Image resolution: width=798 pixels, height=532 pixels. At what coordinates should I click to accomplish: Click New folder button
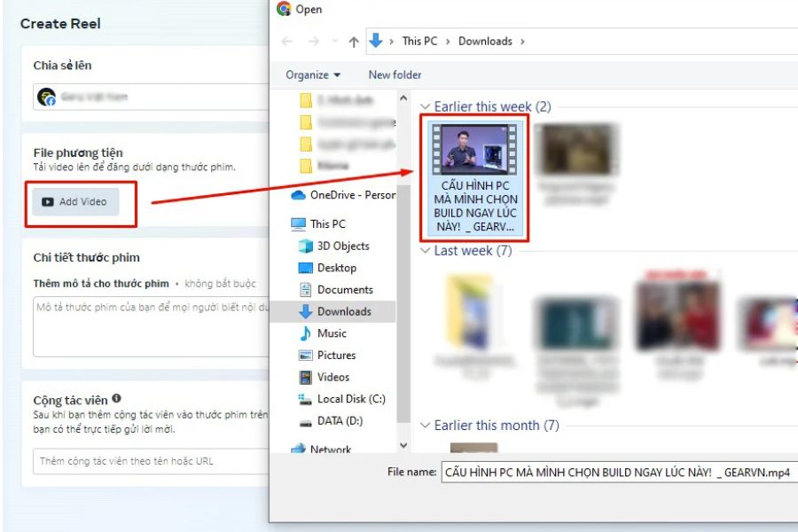395,74
